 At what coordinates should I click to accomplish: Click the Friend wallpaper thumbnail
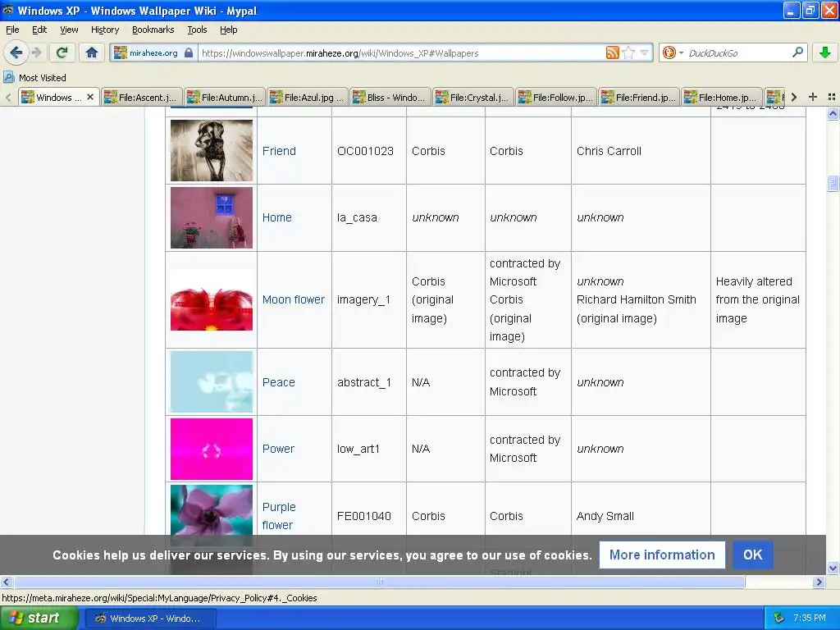(x=212, y=151)
